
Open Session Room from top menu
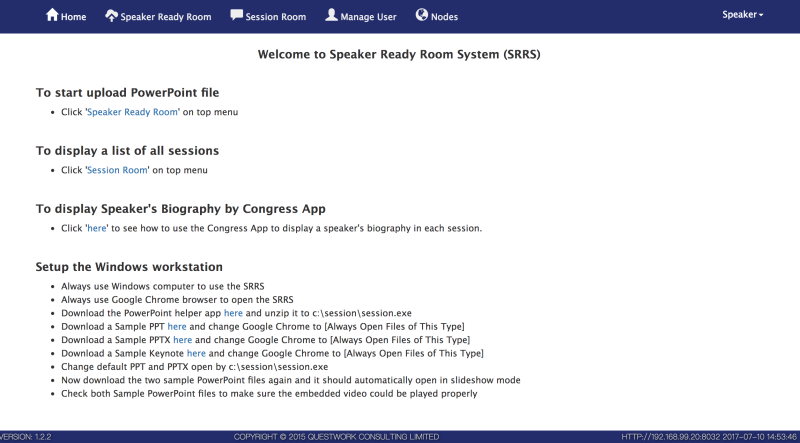(277, 17)
